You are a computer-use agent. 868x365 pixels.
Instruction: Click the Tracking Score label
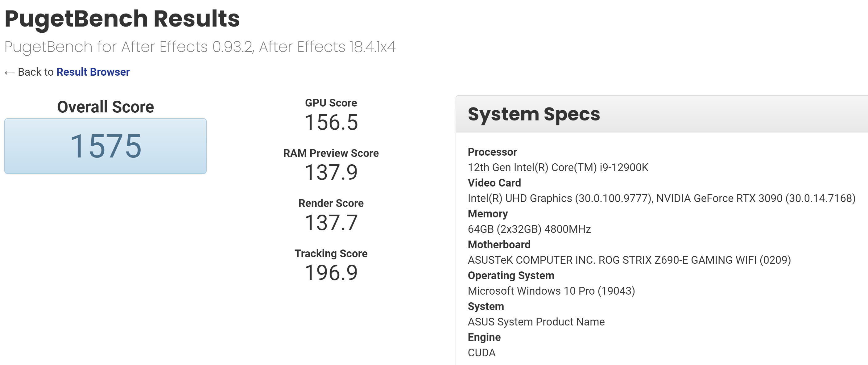(331, 254)
